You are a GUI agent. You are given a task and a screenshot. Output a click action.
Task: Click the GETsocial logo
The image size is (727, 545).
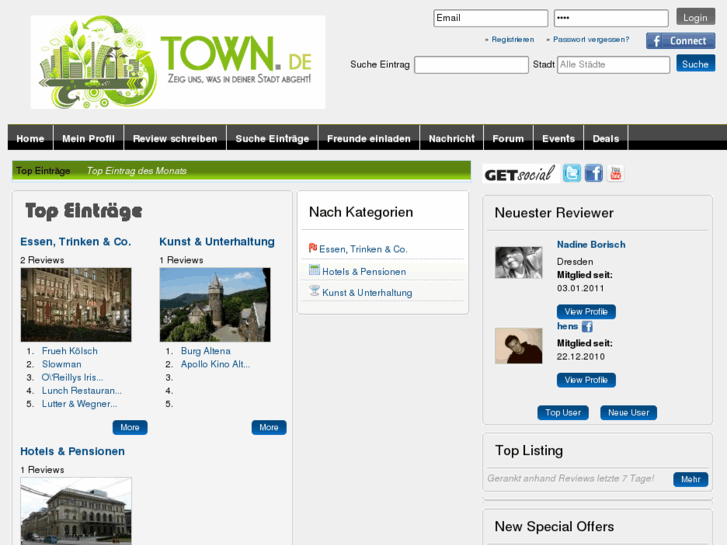520,174
